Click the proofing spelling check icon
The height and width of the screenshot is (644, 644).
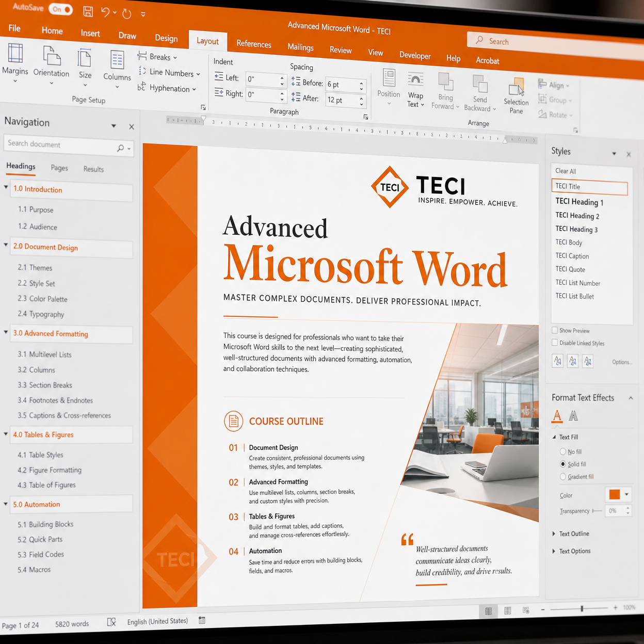click(111, 622)
